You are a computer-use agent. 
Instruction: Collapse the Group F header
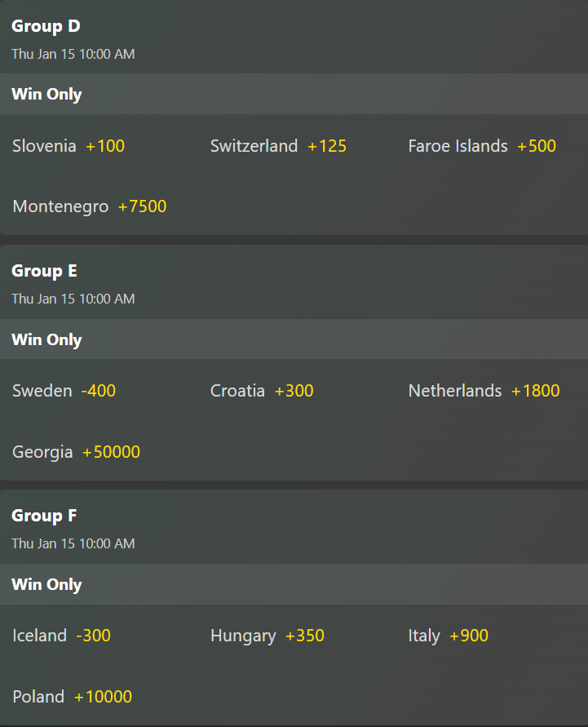click(x=44, y=516)
